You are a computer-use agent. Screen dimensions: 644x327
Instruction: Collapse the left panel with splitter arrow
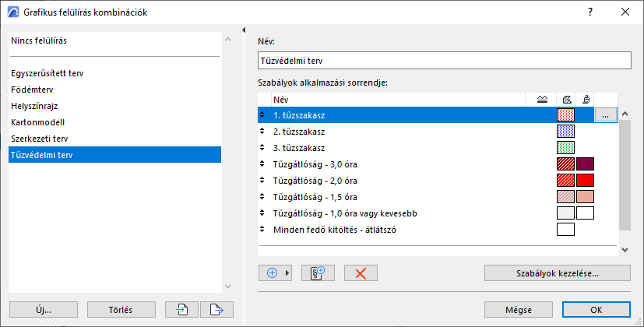(245, 30)
